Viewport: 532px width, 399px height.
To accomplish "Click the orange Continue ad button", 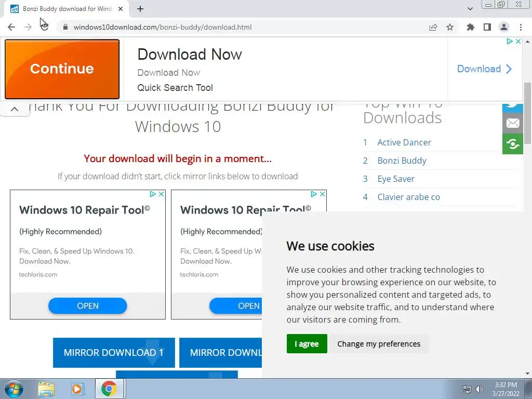I will [62, 69].
